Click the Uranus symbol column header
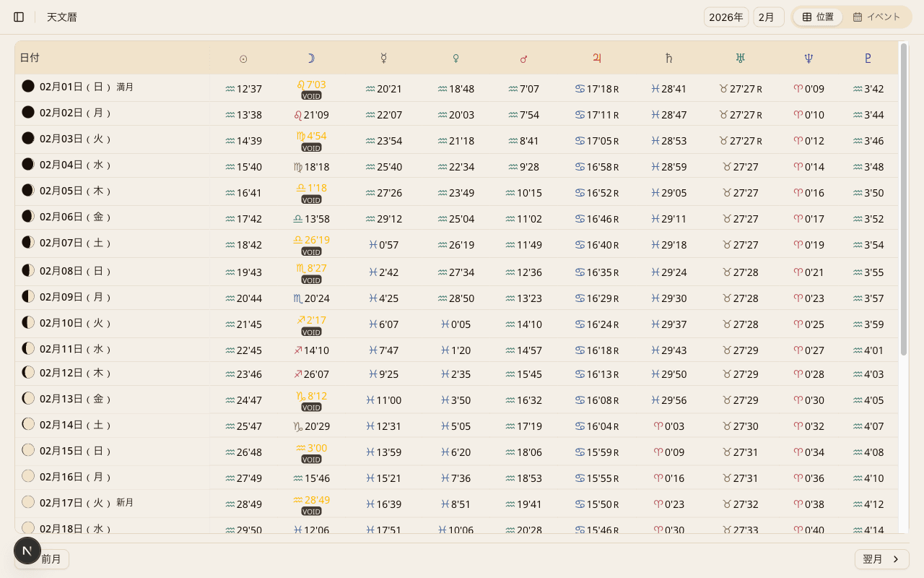Image resolution: width=924 pixels, height=578 pixels. [740, 59]
